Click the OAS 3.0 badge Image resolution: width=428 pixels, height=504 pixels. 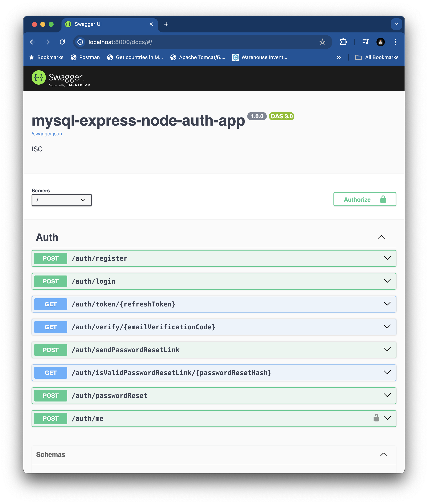coord(282,116)
